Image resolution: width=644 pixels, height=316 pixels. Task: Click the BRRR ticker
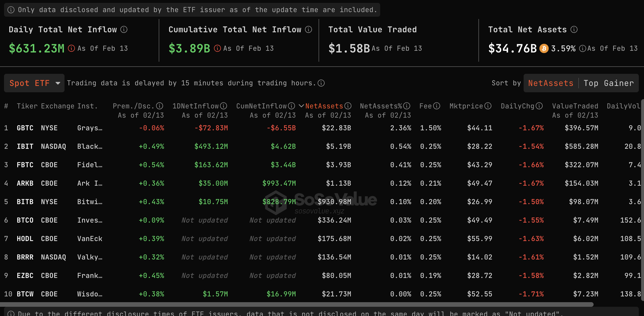[x=25, y=257]
